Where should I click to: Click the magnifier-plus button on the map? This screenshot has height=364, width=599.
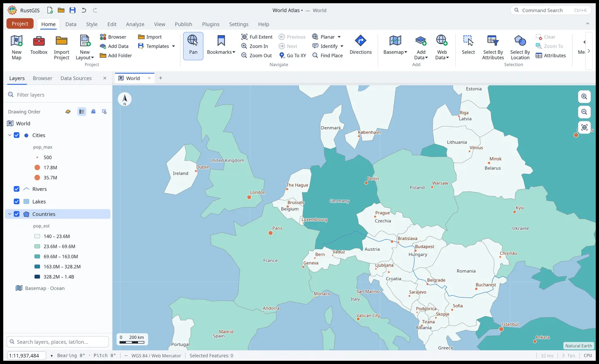point(584,97)
